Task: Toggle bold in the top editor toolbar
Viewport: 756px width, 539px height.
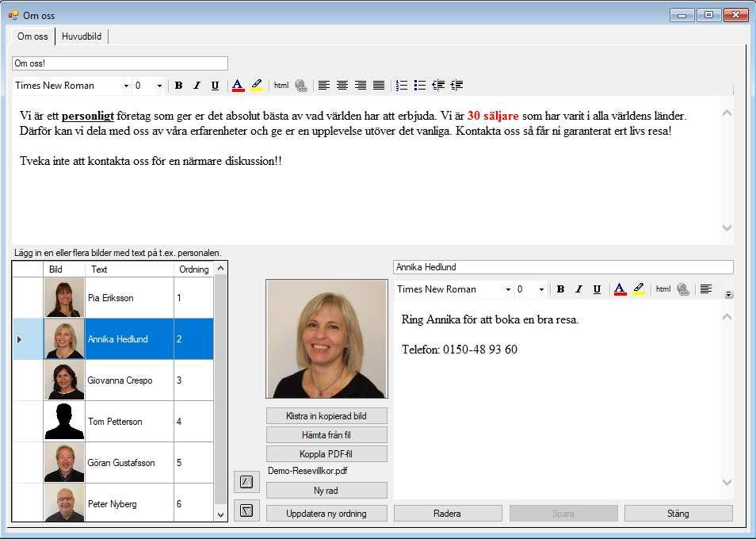Action: pyautogui.click(x=178, y=86)
